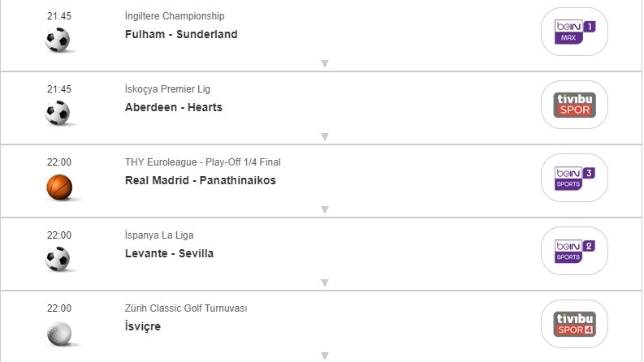Open the beIN Sports 3 channel logo

[x=574, y=178]
